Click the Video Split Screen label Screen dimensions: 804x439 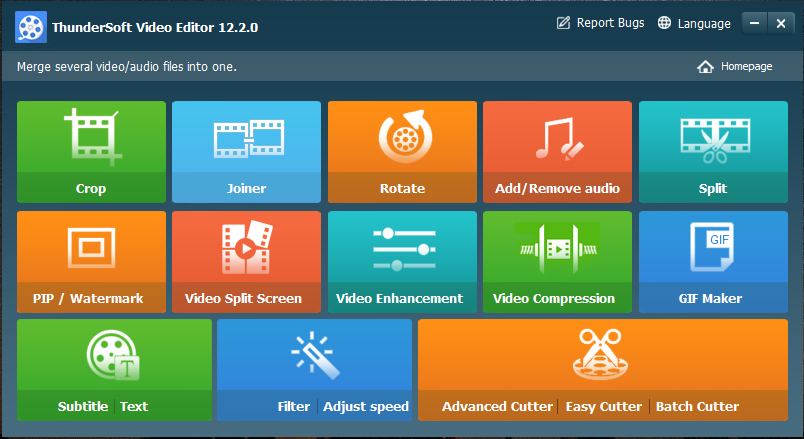click(243, 298)
